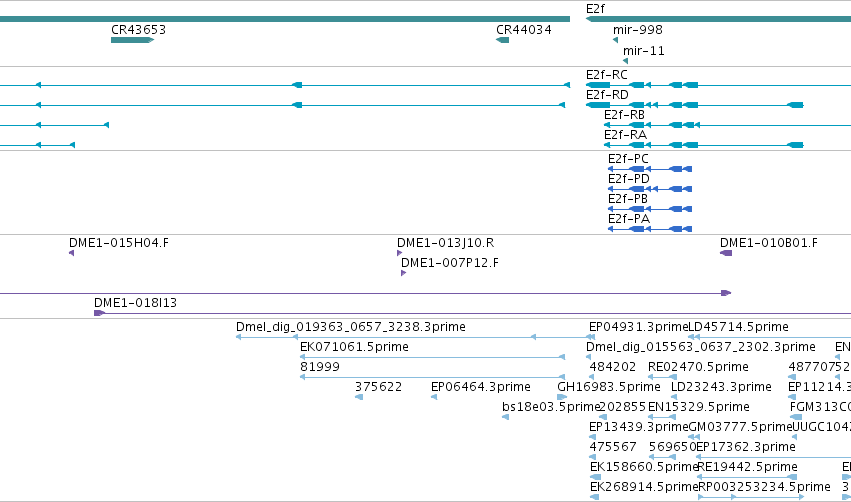The height and width of the screenshot is (502, 851).
Task: Select the DME1-007P12.F clone end
Action: pos(403,273)
